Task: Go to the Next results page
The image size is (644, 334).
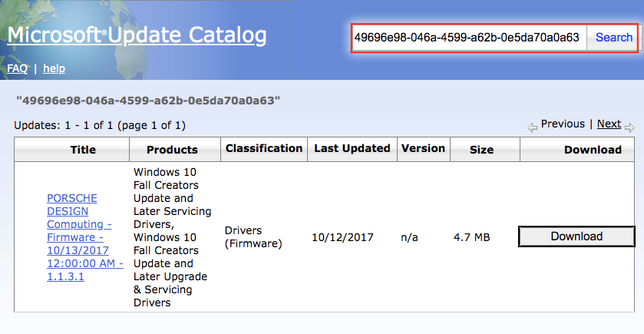Action: click(x=609, y=124)
